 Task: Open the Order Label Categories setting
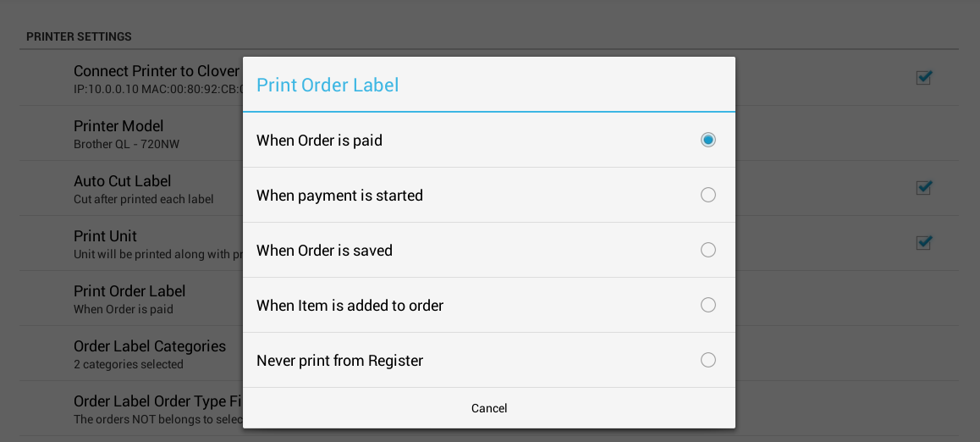(x=149, y=353)
